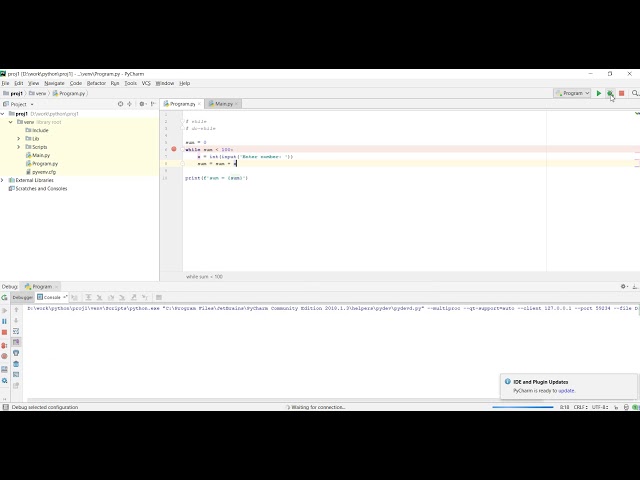The width and height of the screenshot is (640, 480).
Task: Expand the Lib folder
Action: [18, 139]
